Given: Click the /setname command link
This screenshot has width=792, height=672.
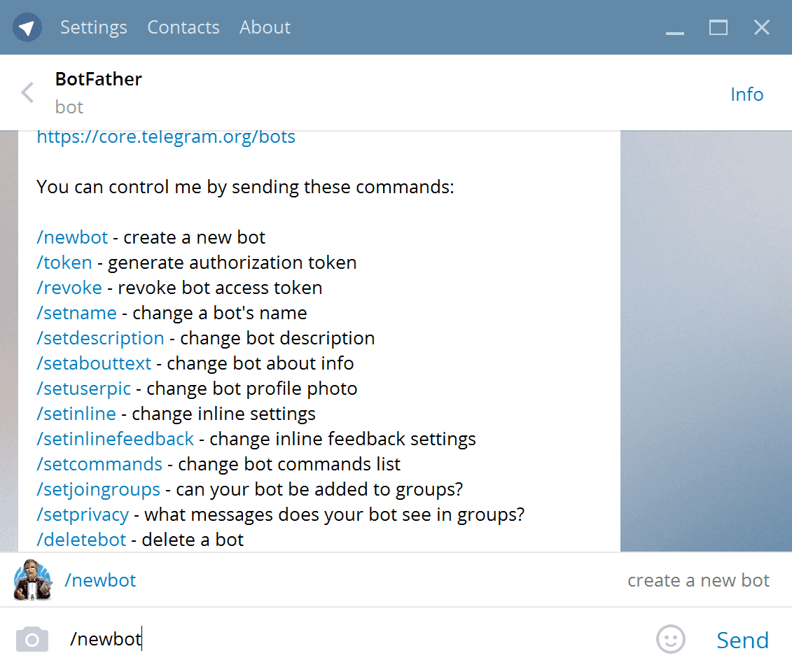Looking at the screenshot, I should point(77,313).
